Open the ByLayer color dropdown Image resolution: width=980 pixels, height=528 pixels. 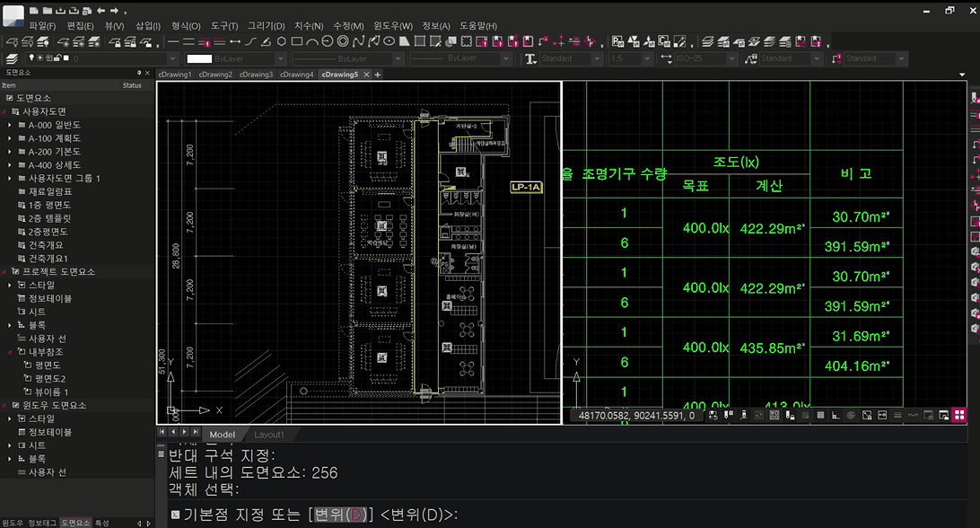pyautogui.click(x=280, y=58)
